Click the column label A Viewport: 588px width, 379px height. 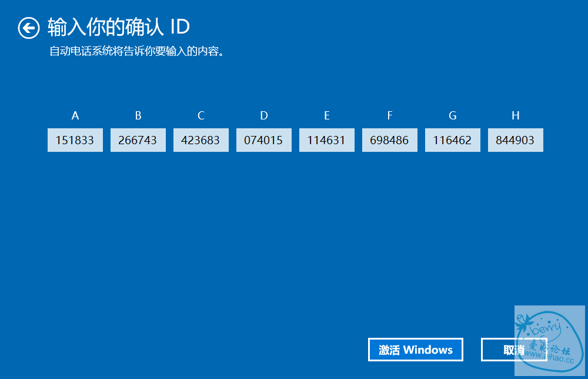75,115
